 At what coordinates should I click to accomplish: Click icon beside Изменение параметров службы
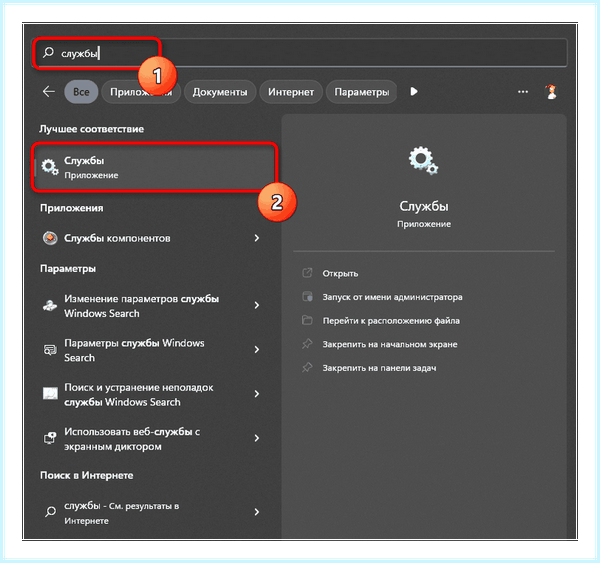tap(50, 306)
